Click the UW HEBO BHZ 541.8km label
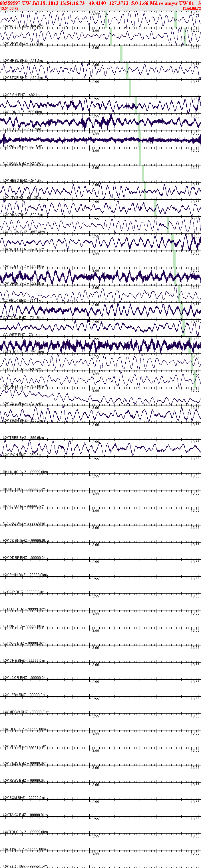 click(24, 181)
